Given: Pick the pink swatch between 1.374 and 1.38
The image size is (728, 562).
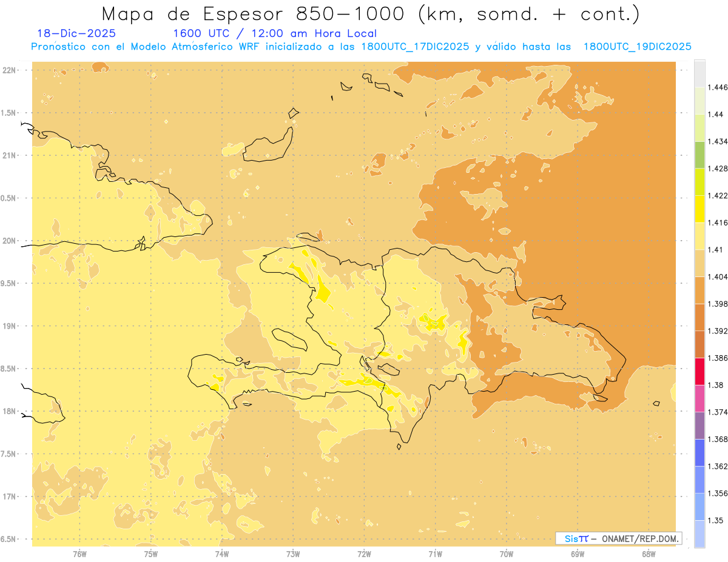Looking at the screenshot, I should (699, 399).
